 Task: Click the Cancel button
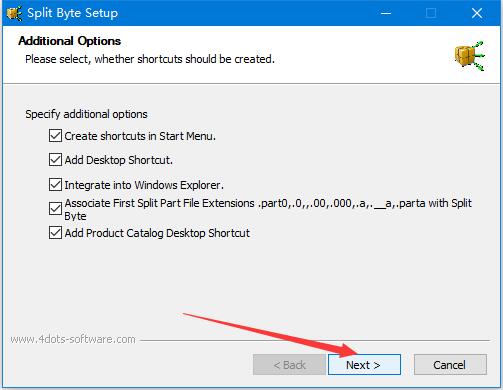[450, 365]
